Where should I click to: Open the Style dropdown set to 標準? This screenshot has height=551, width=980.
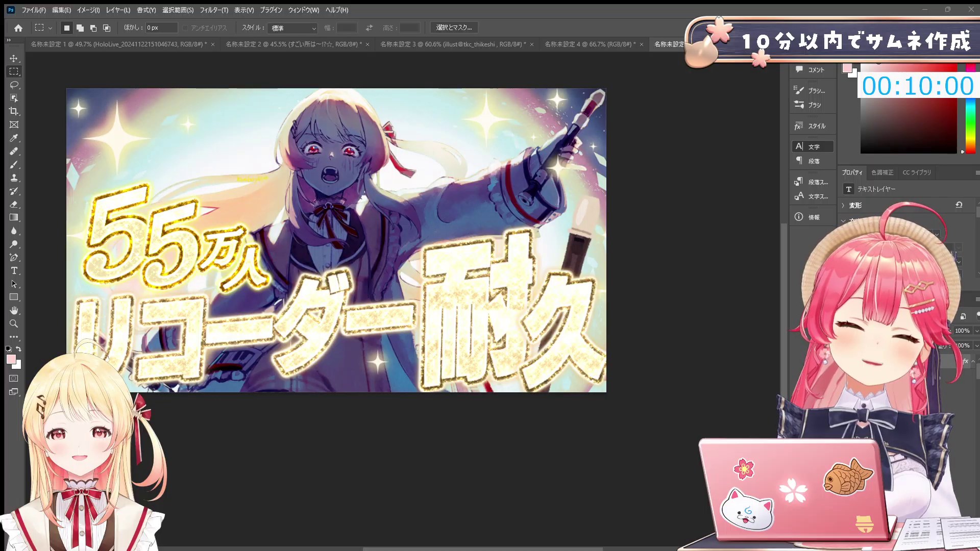293,28
